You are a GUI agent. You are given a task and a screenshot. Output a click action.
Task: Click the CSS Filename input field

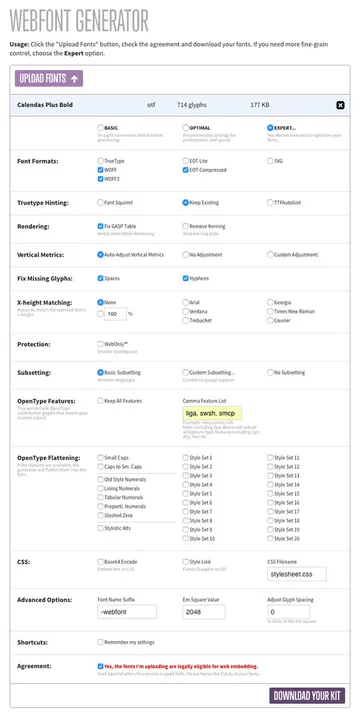coord(297,574)
